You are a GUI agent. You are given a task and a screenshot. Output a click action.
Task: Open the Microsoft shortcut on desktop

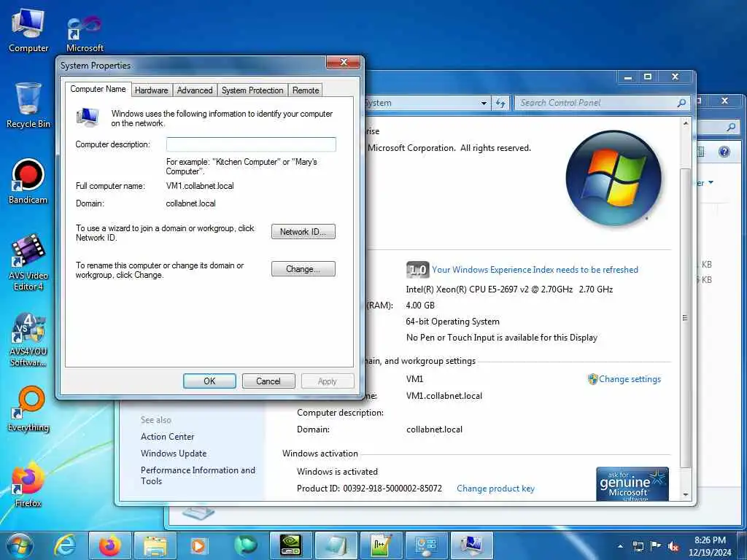85,34
